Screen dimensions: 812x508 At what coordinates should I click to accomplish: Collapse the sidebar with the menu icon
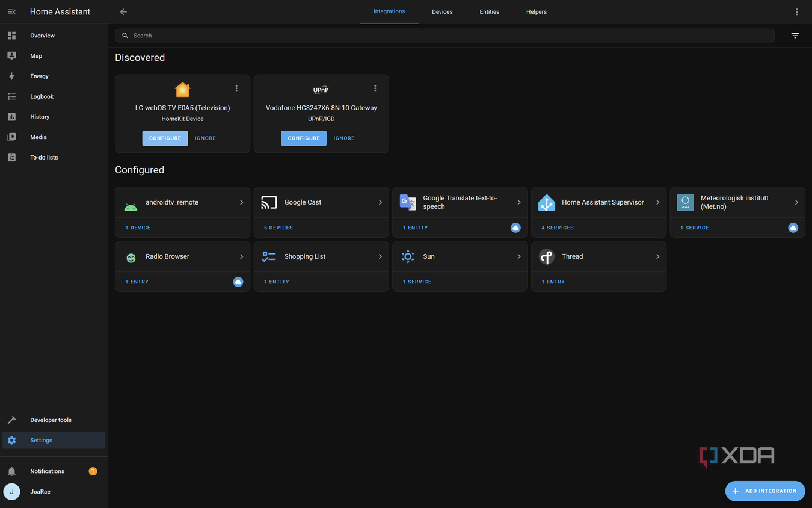coord(11,11)
